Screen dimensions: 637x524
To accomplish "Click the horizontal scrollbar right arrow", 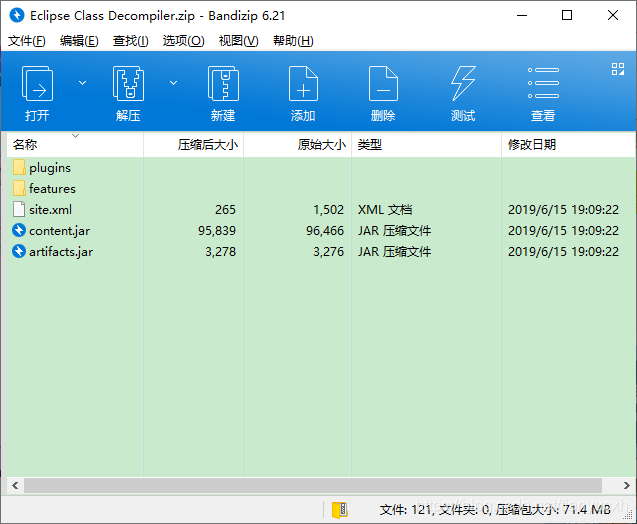I will click(626, 485).
